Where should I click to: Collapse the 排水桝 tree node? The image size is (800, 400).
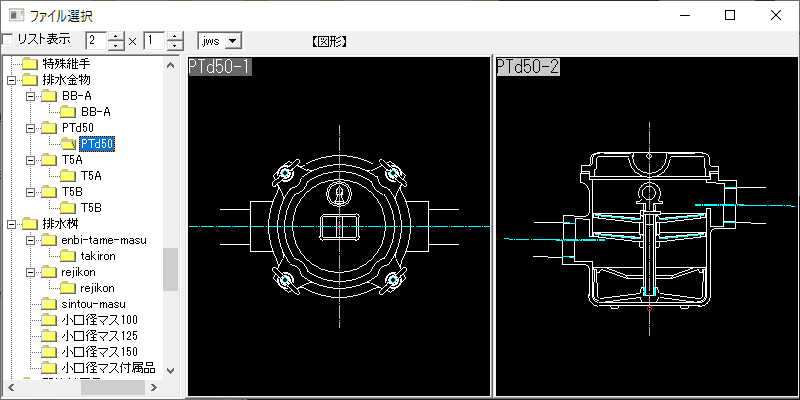click(12, 224)
